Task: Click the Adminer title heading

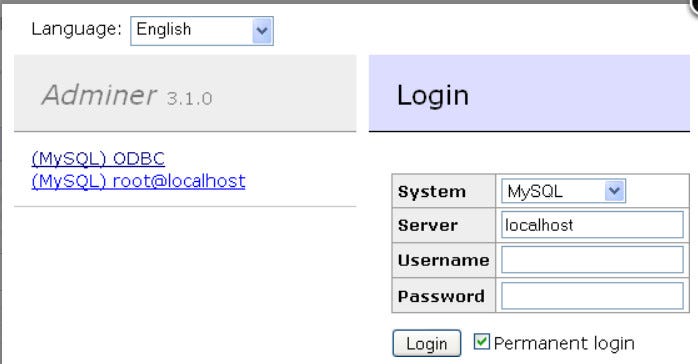Action: pos(99,95)
